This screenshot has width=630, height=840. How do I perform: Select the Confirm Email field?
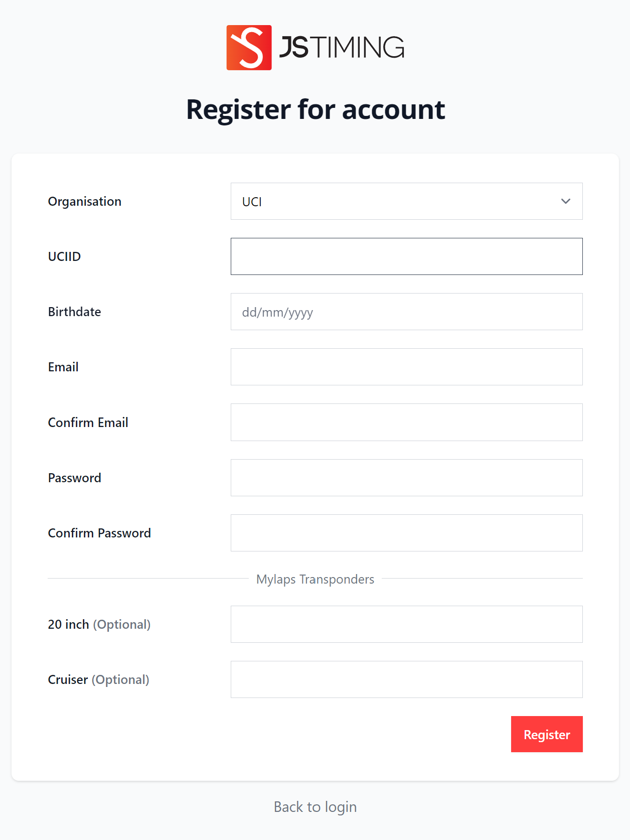(x=406, y=422)
